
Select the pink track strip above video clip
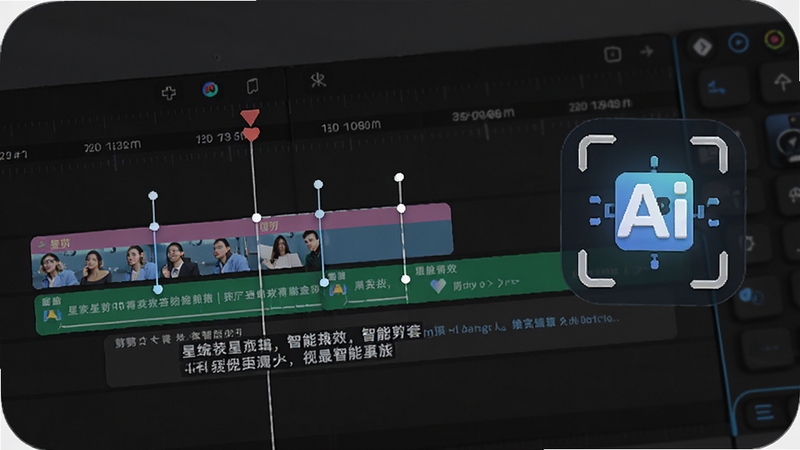click(241, 225)
